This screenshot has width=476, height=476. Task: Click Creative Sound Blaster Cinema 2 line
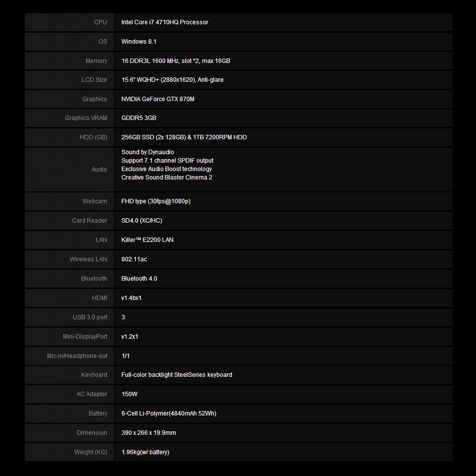pyautogui.click(x=167, y=178)
